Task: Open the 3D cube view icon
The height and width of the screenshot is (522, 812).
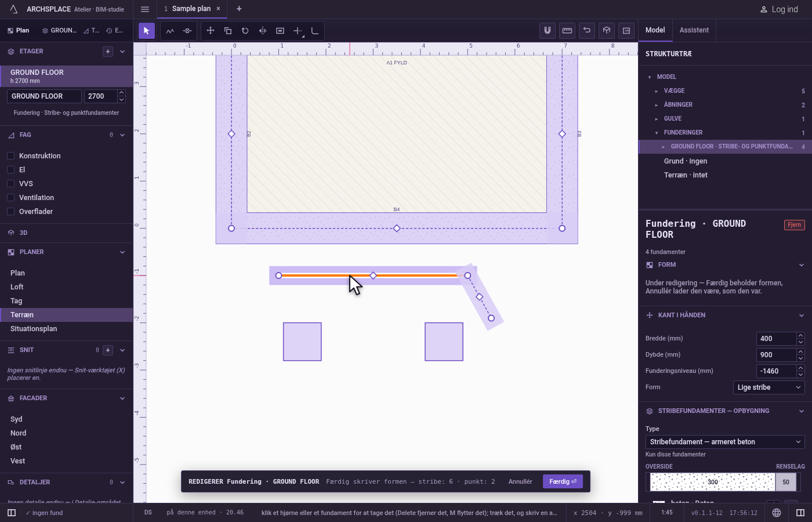Action: (607, 30)
